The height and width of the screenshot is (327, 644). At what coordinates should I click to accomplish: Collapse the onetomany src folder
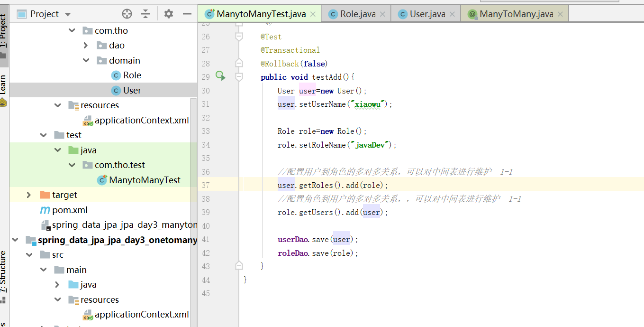(29, 255)
